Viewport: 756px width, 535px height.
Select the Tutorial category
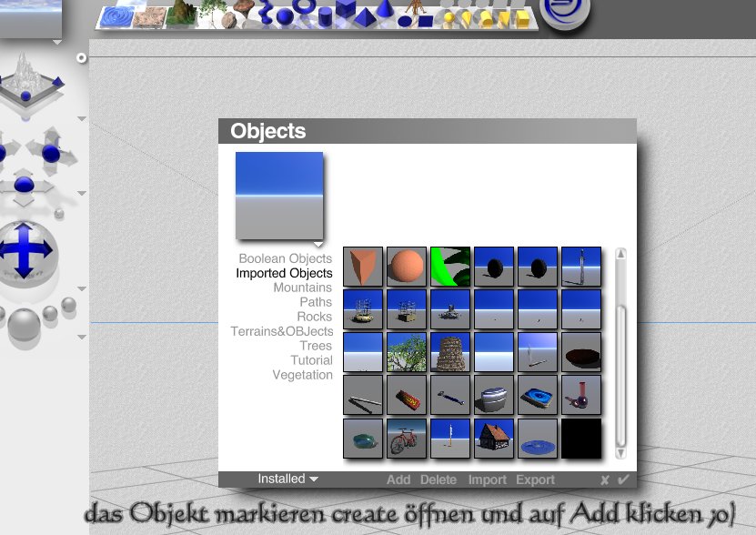311,360
